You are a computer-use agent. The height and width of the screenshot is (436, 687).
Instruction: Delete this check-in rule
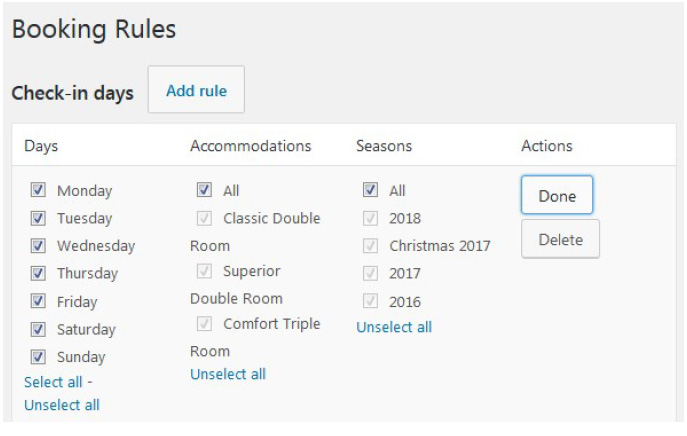click(560, 239)
